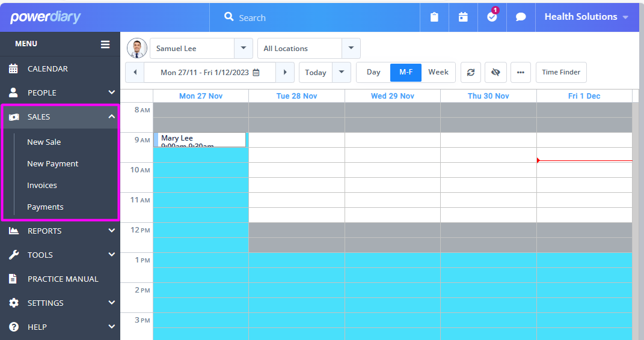Switch to M-F view
The image size is (644, 340).
pos(406,72)
